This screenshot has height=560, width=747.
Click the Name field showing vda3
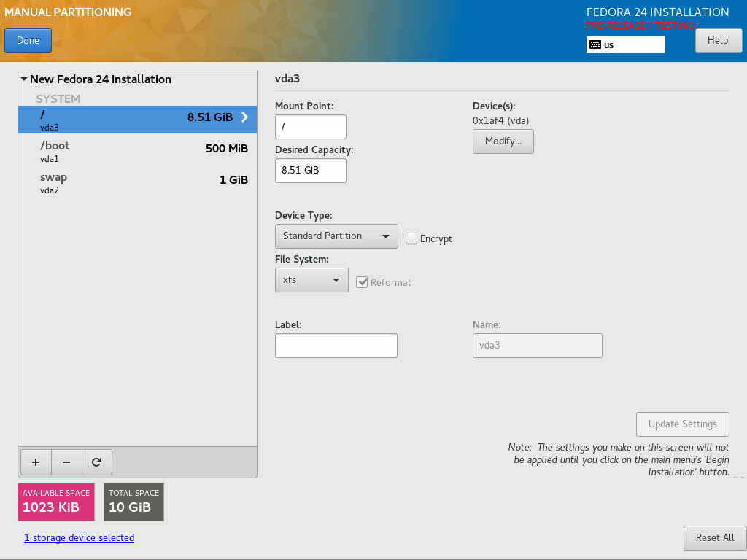tap(538, 346)
